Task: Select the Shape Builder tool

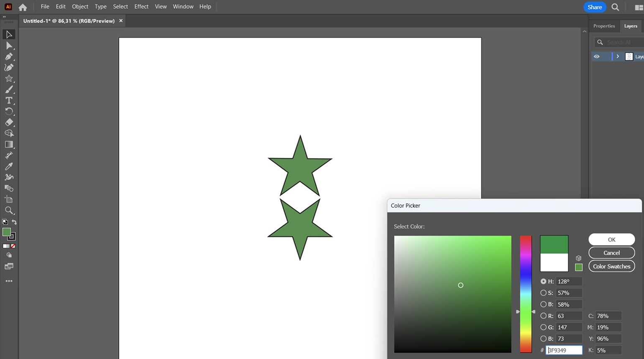Action: [9, 133]
